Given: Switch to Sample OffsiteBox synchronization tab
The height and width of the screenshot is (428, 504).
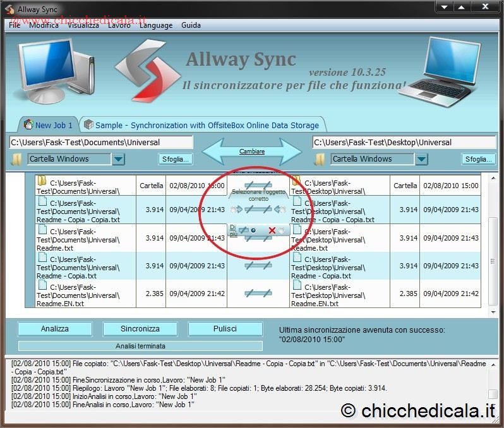Looking at the screenshot, I should pyautogui.click(x=202, y=125).
